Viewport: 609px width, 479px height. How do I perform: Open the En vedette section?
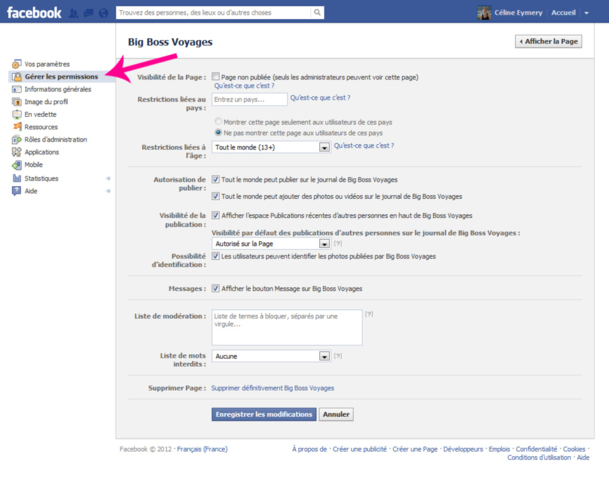[x=40, y=114]
